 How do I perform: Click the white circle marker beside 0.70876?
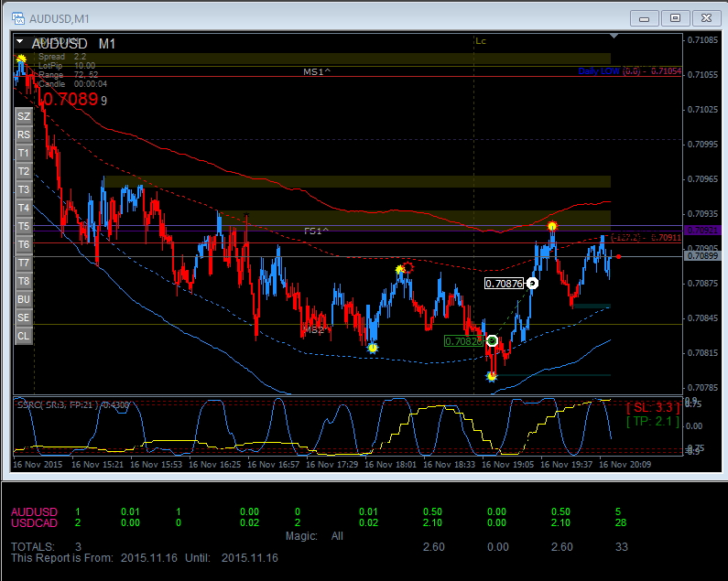coord(532,283)
